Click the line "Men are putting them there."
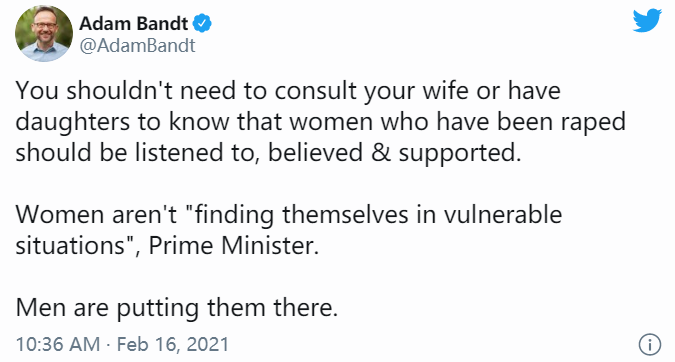 click(x=177, y=308)
